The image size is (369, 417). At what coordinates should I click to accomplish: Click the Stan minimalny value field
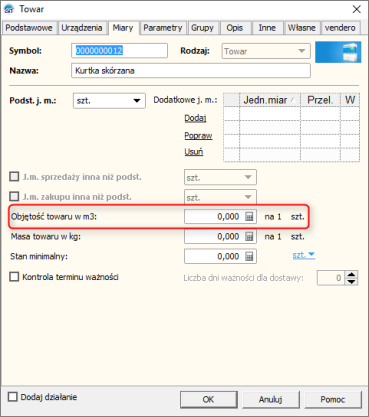click(220, 257)
